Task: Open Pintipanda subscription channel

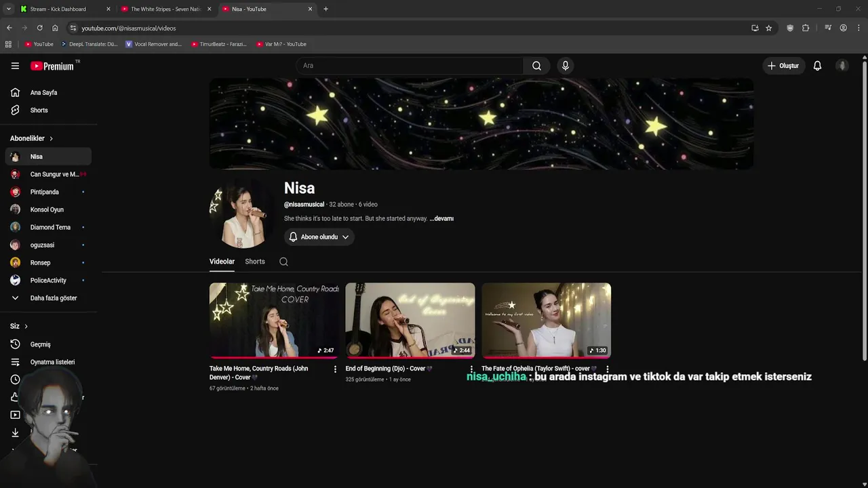Action: pos(47,192)
